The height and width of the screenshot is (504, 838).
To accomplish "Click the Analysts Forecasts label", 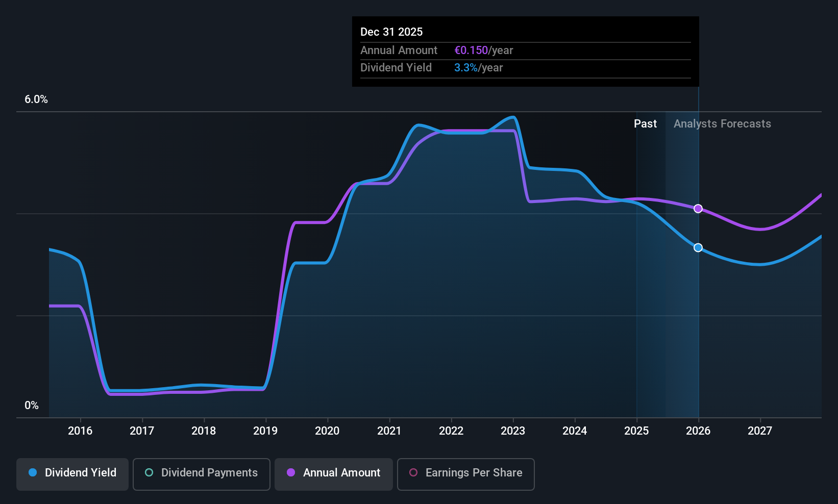I will point(722,124).
